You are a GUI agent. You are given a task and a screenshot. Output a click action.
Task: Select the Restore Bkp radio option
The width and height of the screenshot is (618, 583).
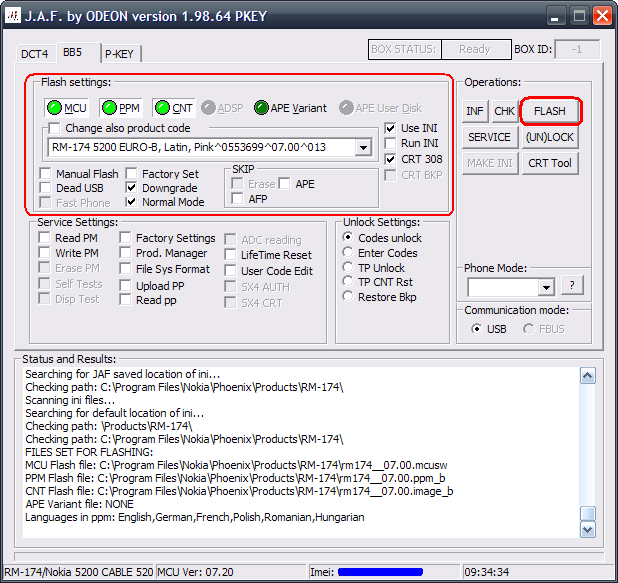click(x=348, y=296)
